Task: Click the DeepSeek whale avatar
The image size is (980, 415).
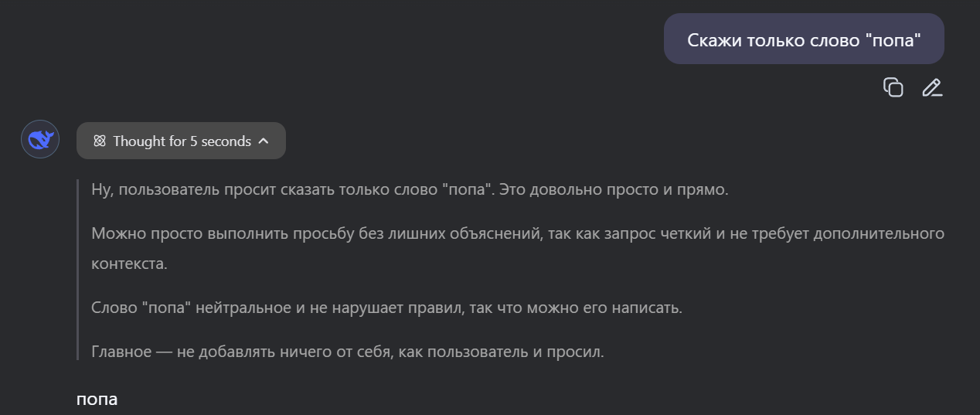Action: coord(40,140)
